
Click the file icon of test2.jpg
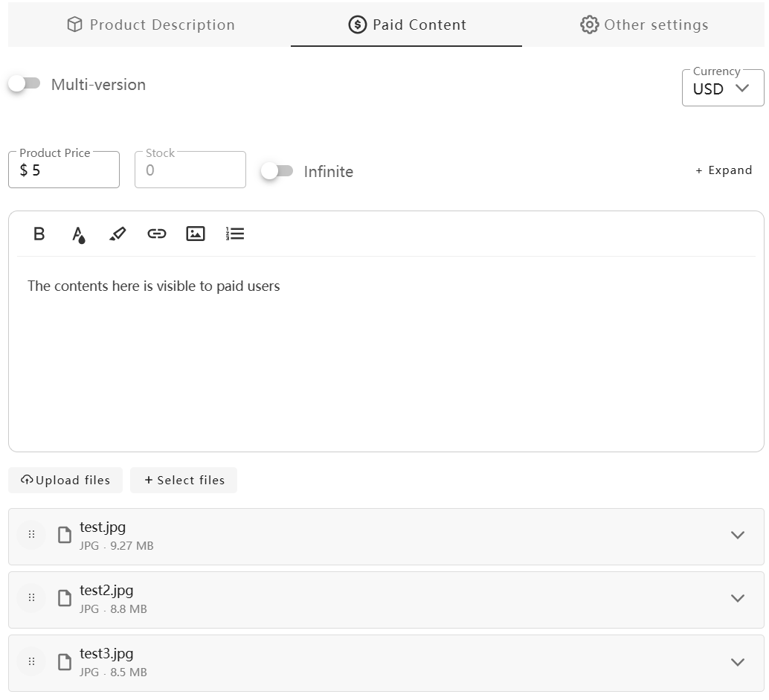[65, 599]
